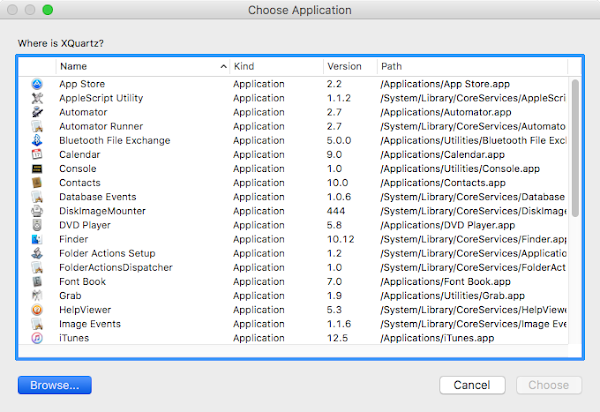
Task: Select Contacts in the application list
Action: coord(80,183)
